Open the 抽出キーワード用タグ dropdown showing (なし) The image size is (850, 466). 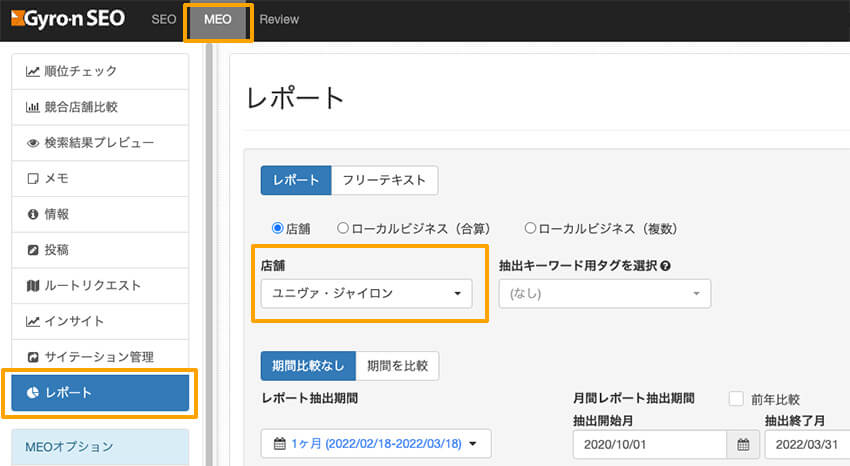[604, 294]
